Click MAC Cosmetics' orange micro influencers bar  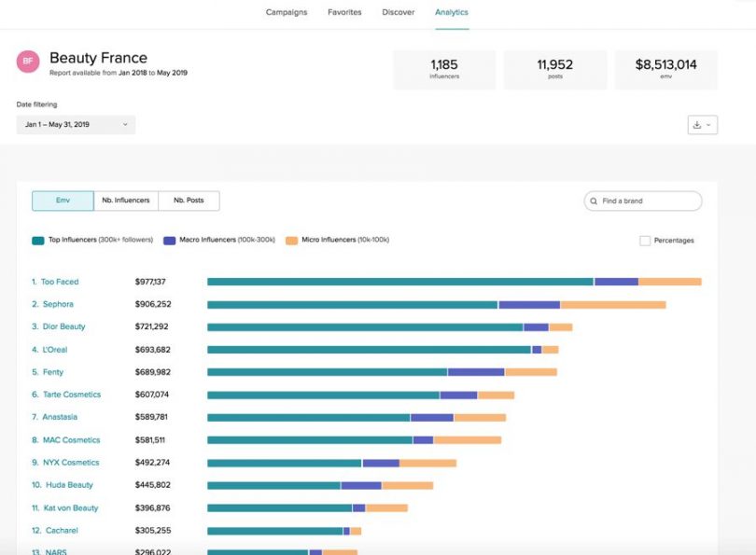(x=468, y=440)
